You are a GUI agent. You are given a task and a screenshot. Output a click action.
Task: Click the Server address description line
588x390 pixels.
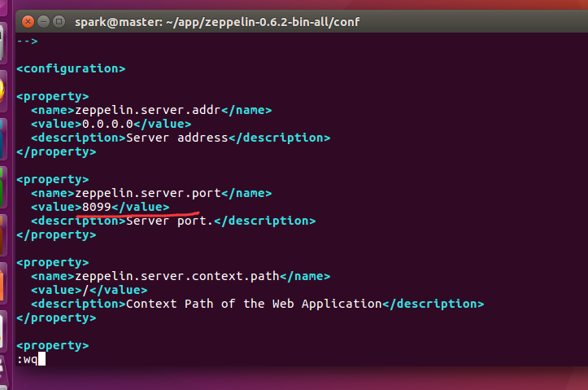tap(181, 138)
